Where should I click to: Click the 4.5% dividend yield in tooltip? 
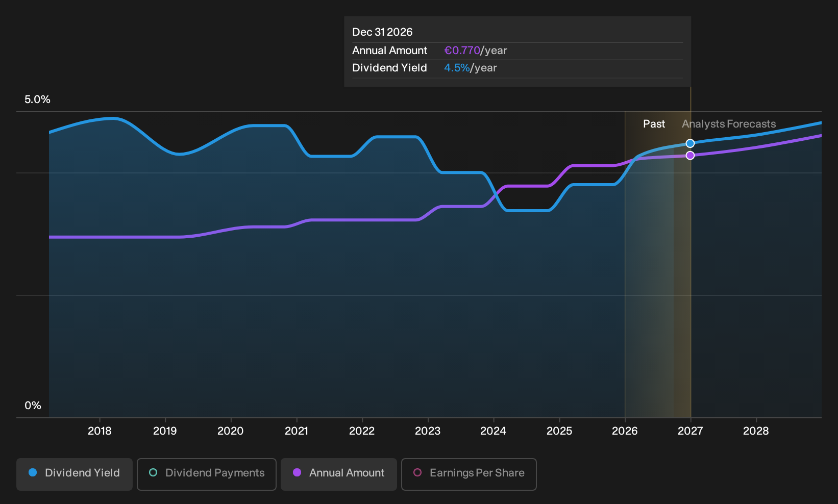[457, 68]
